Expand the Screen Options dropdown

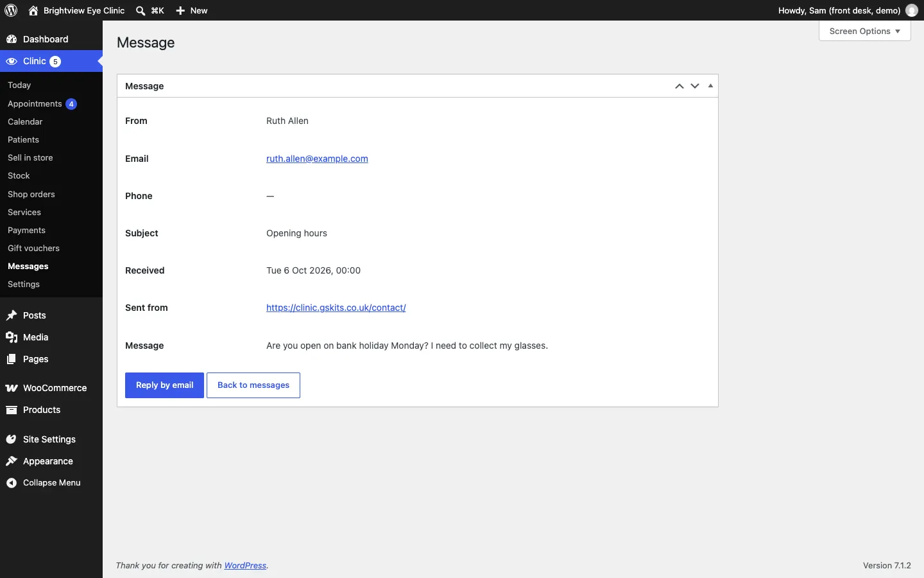point(865,31)
